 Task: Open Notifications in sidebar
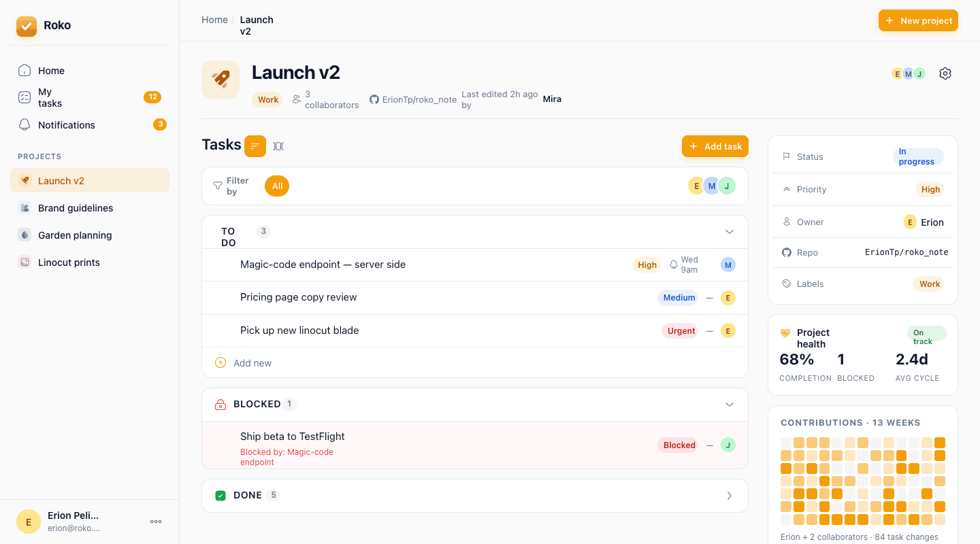[89, 124]
